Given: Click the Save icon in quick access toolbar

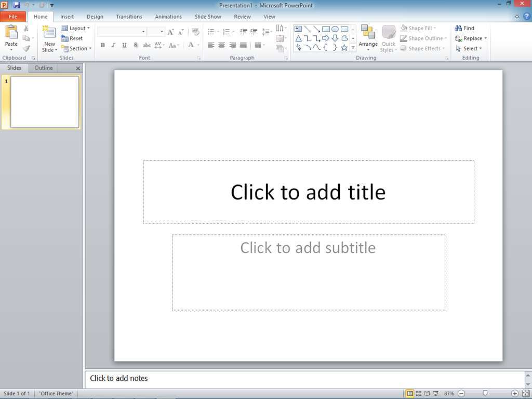Looking at the screenshot, I should tap(16, 5).
